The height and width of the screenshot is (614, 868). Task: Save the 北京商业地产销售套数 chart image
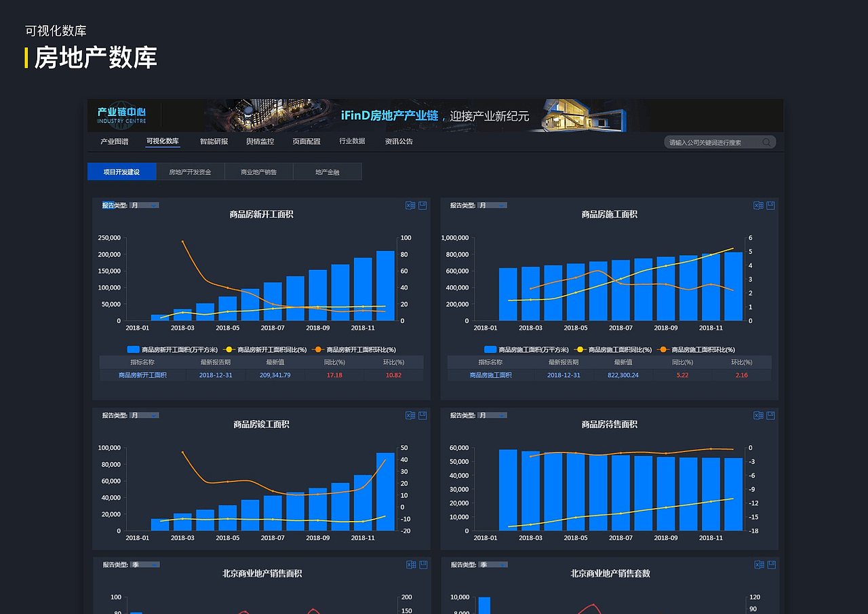771,564
